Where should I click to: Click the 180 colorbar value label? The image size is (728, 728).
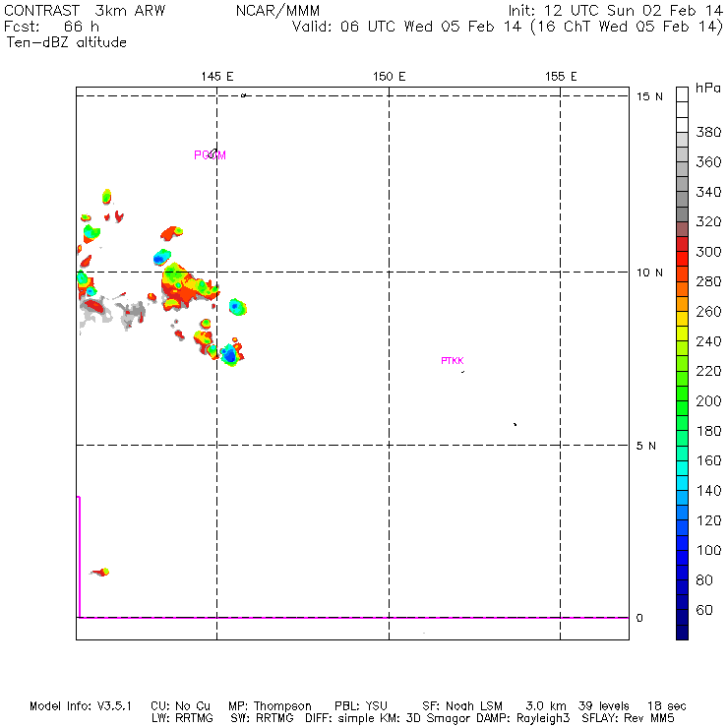click(x=708, y=431)
